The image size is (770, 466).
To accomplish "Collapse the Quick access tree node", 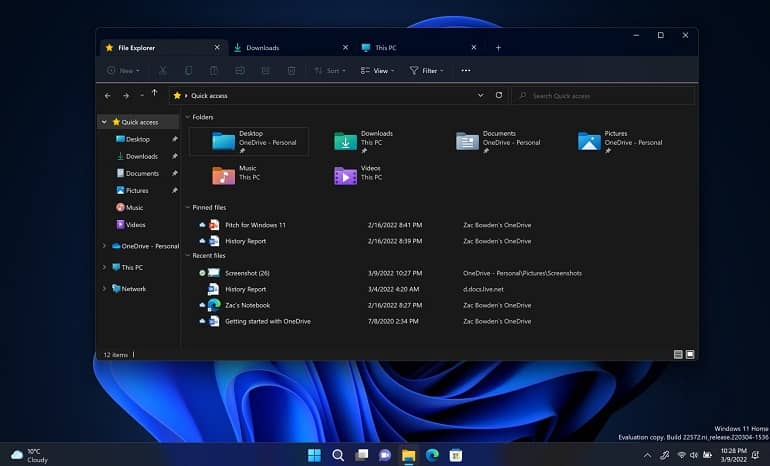I will (x=104, y=122).
